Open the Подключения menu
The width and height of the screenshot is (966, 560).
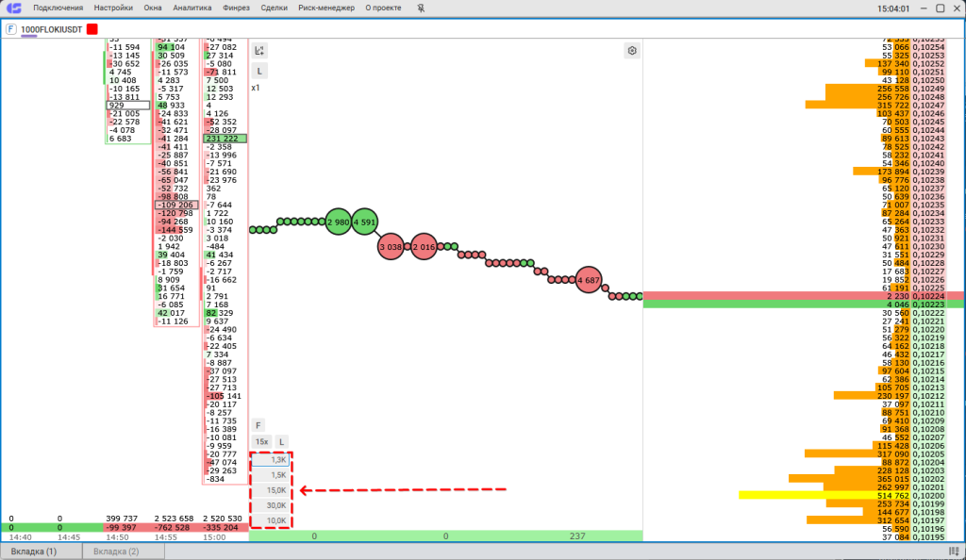tap(58, 8)
